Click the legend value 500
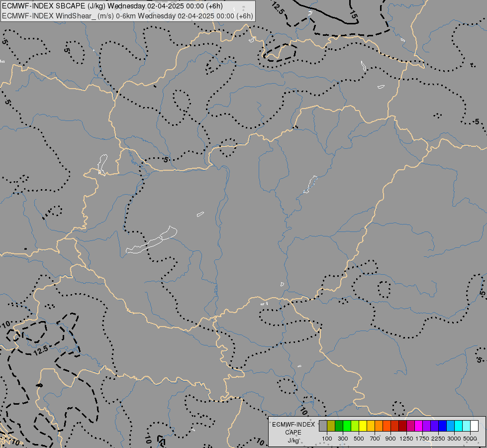The height and width of the screenshot is (448, 487). [x=359, y=439]
